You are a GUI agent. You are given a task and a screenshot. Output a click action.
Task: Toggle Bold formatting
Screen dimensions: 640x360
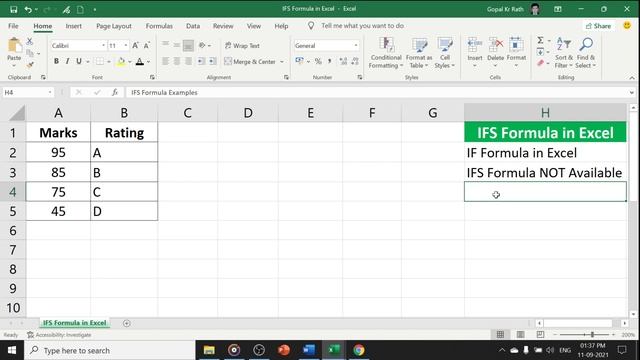point(56,62)
